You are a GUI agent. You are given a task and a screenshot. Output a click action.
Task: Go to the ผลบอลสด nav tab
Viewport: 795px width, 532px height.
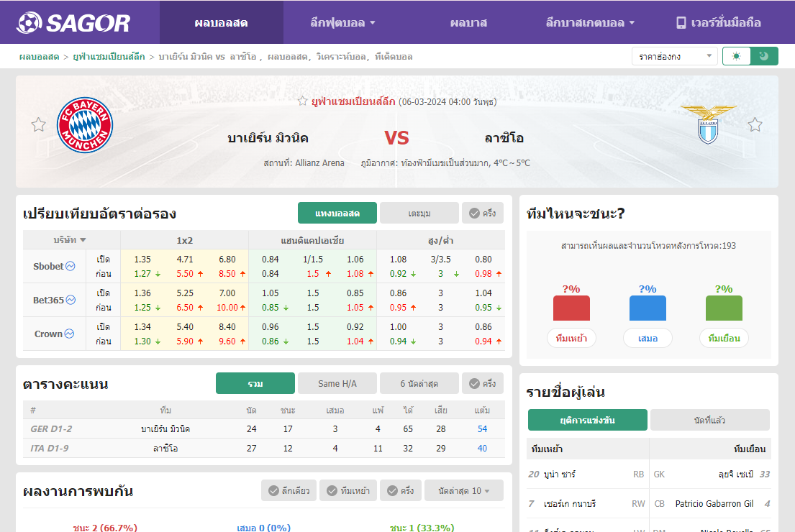222,23
